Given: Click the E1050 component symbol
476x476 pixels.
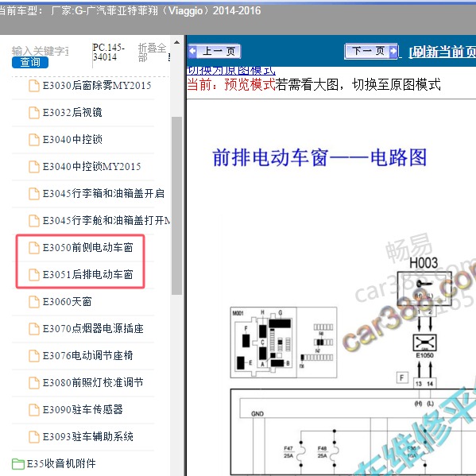Looking at the screenshot, I should [424, 342].
